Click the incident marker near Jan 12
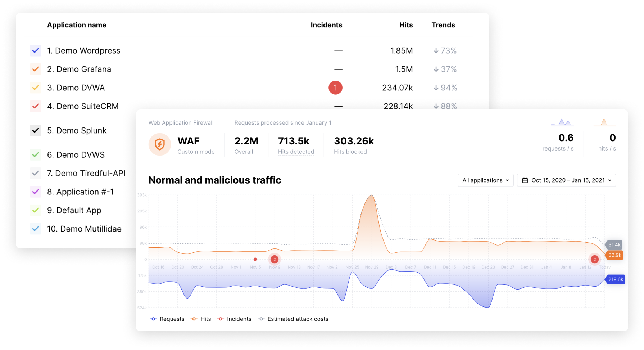Viewport: 644px width, 350px height. click(x=595, y=259)
